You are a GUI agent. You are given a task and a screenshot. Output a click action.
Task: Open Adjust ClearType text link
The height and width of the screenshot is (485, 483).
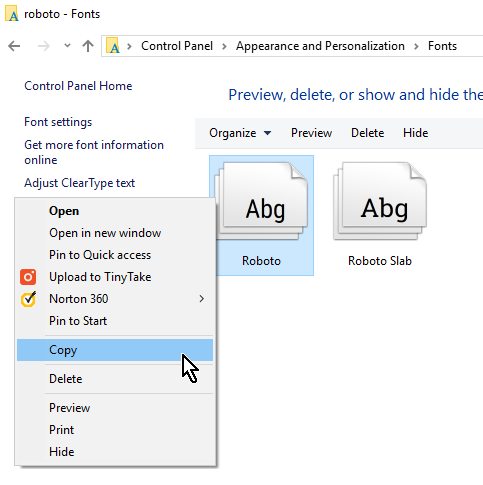(79, 183)
